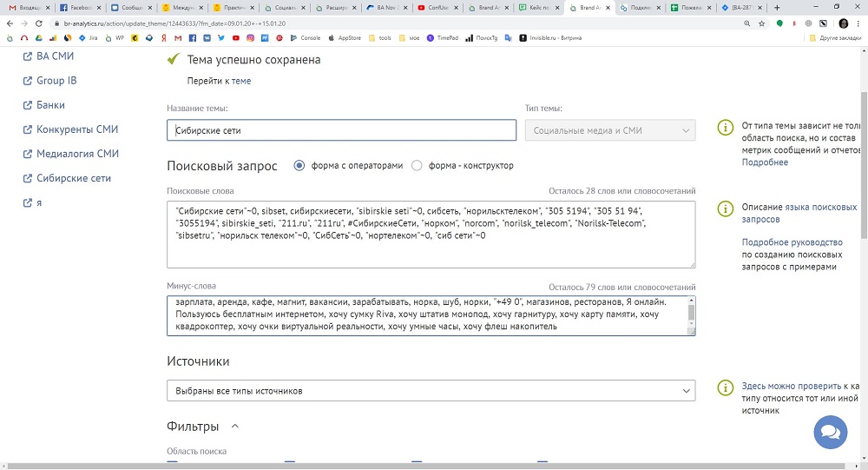Open Invisible.ru Витрина bookmark
The height and width of the screenshot is (470, 868).
coord(550,38)
